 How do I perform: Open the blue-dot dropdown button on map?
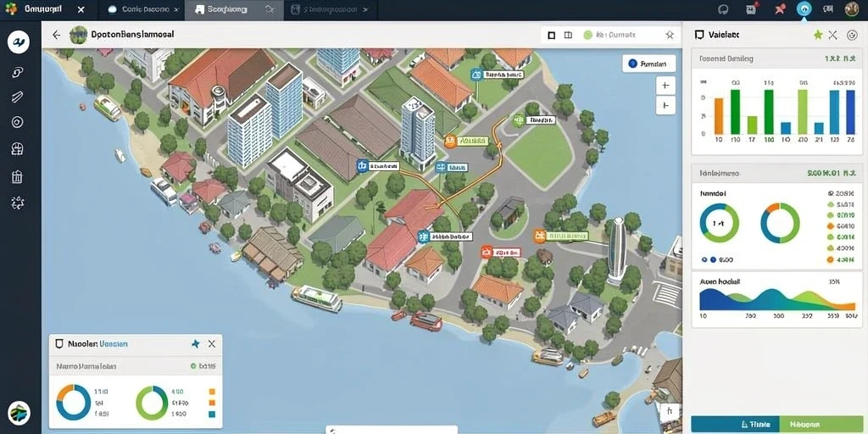pyautogui.click(x=648, y=64)
